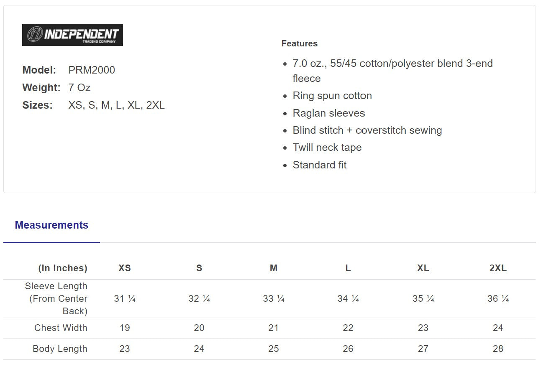Image resolution: width=541 pixels, height=392 pixels.
Task: Click the Blind stitch + coverstitch sewing item
Action: click(367, 130)
